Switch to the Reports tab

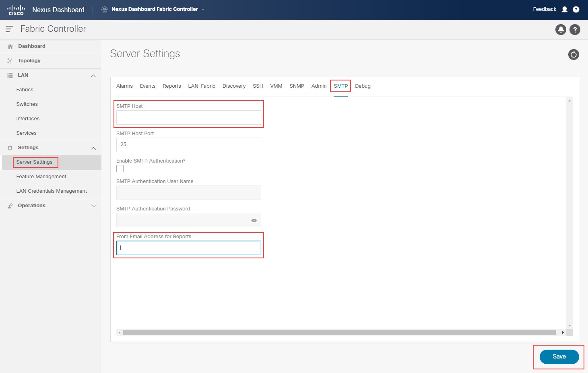tap(172, 86)
